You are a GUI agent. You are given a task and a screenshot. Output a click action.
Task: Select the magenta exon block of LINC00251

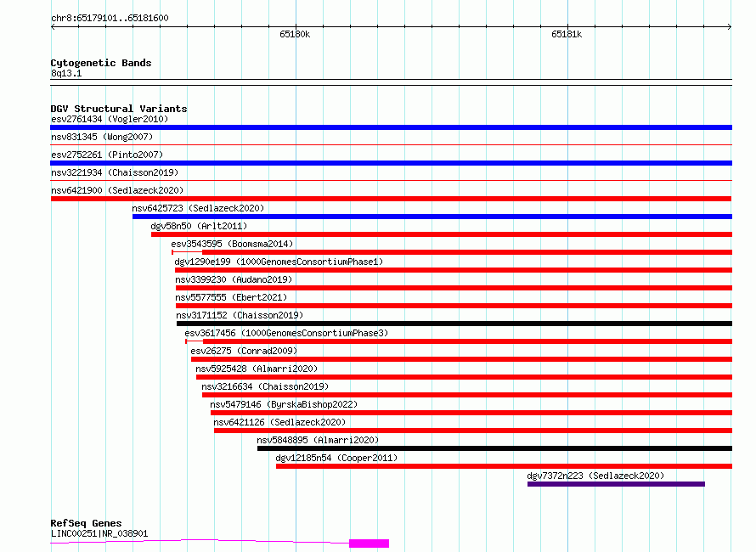pyautogui.click(x=370, y=544)
